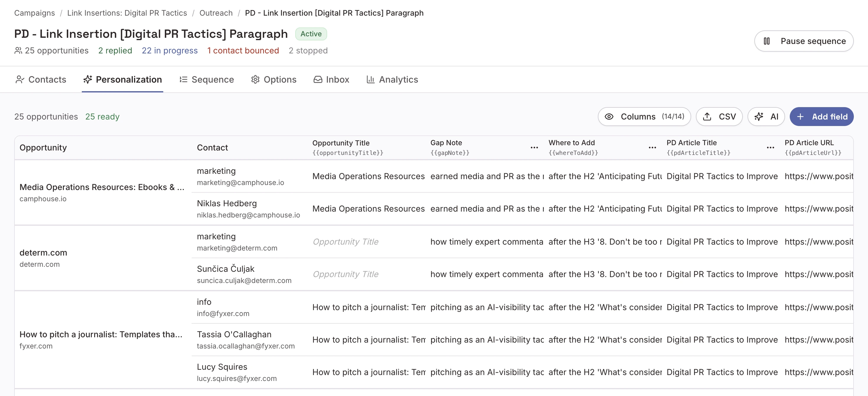868x396 pixels.
Task: Click the Pause sequence button
Action: pyautogui.click(x=804, y=41)
